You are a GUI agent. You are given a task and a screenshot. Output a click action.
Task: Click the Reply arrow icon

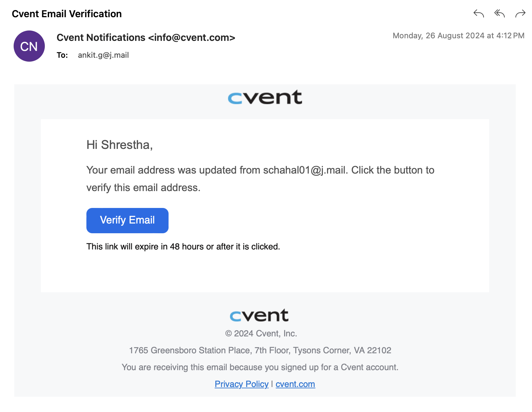[478, 14]
